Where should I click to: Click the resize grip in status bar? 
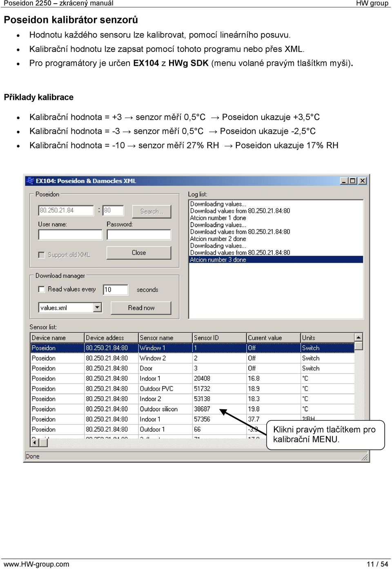tap(365, 457)
